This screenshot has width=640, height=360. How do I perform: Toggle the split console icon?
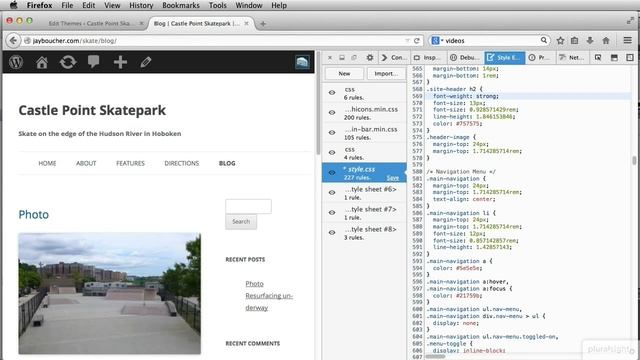pyautogui.click(x=614, y=58)
